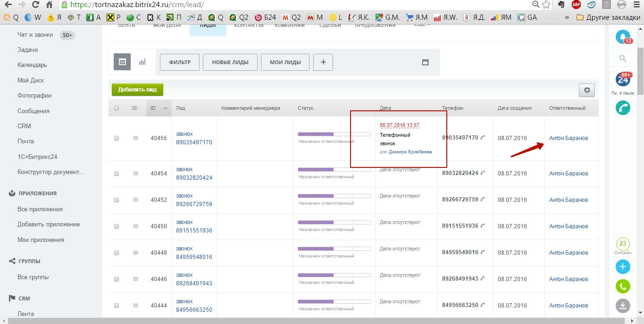Call 89032820424 via handset icon
Viewport: 644px width, 324px height.
[x=483, y=173]
